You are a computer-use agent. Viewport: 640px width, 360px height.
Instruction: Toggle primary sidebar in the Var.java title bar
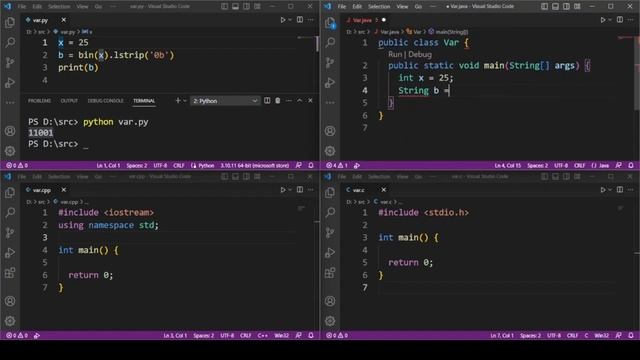[x=544, y=7]
